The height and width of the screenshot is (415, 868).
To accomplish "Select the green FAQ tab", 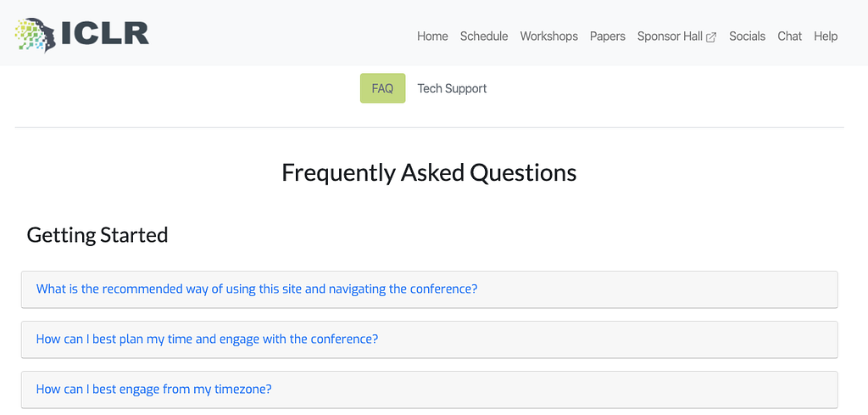I will click(x=382, y=88).
